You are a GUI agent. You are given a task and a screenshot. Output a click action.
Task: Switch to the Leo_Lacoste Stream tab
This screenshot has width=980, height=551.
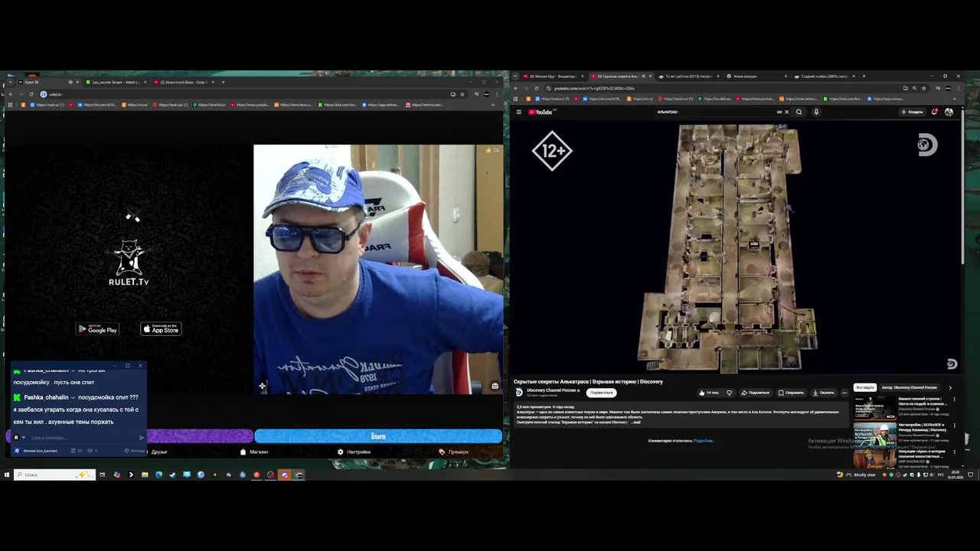117,82
